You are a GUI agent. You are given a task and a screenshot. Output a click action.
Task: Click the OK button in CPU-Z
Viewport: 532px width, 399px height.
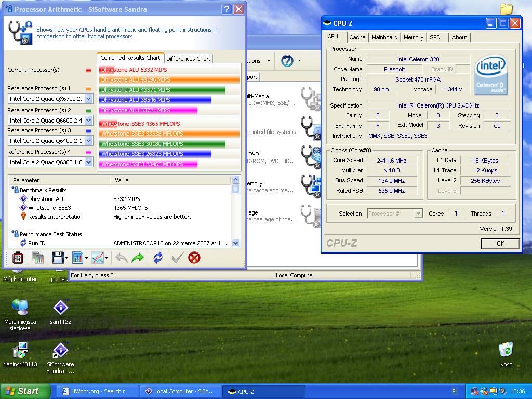(500, 243)
